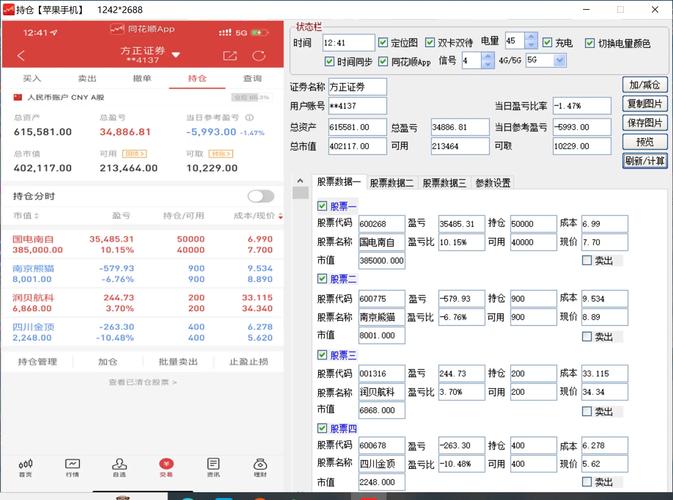Uncheck the 切换电量颜色 checkbox

[x=589, y=43]
